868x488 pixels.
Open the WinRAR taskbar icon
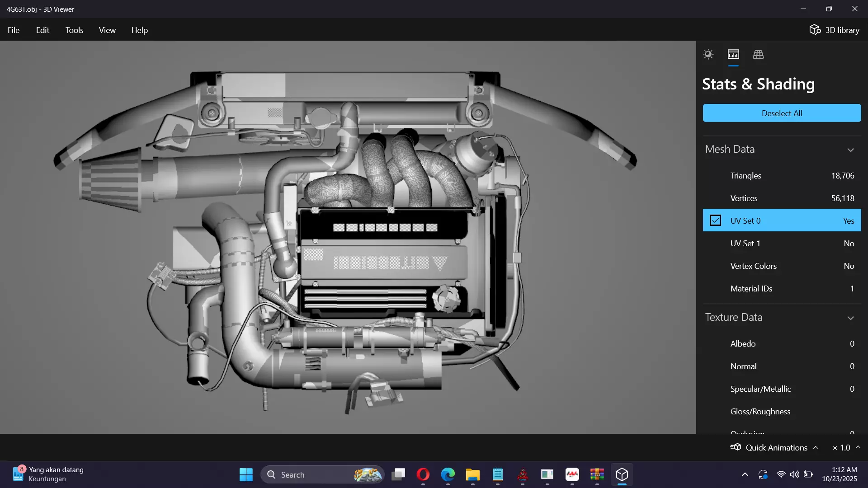point(597,474)
